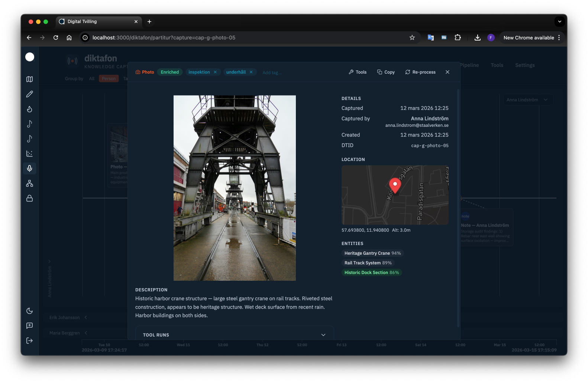This screenshot has height=383, width=588.
Task: Open the tab search dropdown arrow
Action: [x=560, y=22]
